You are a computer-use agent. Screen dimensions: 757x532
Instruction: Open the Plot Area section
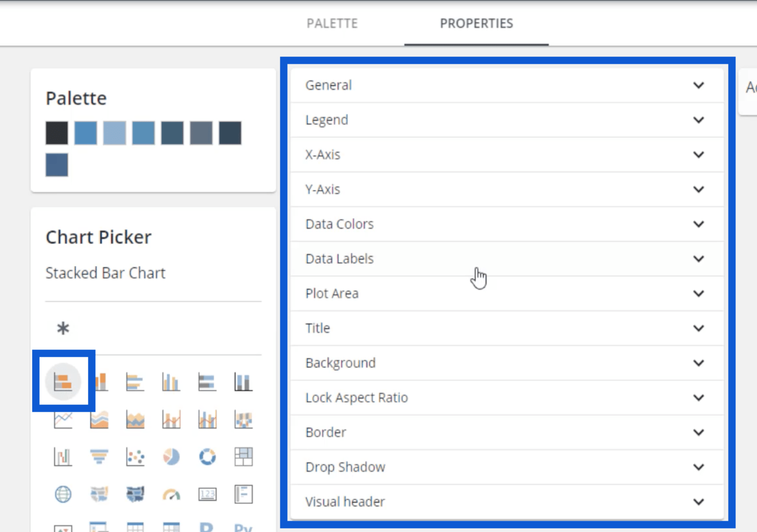pos(507,293)
